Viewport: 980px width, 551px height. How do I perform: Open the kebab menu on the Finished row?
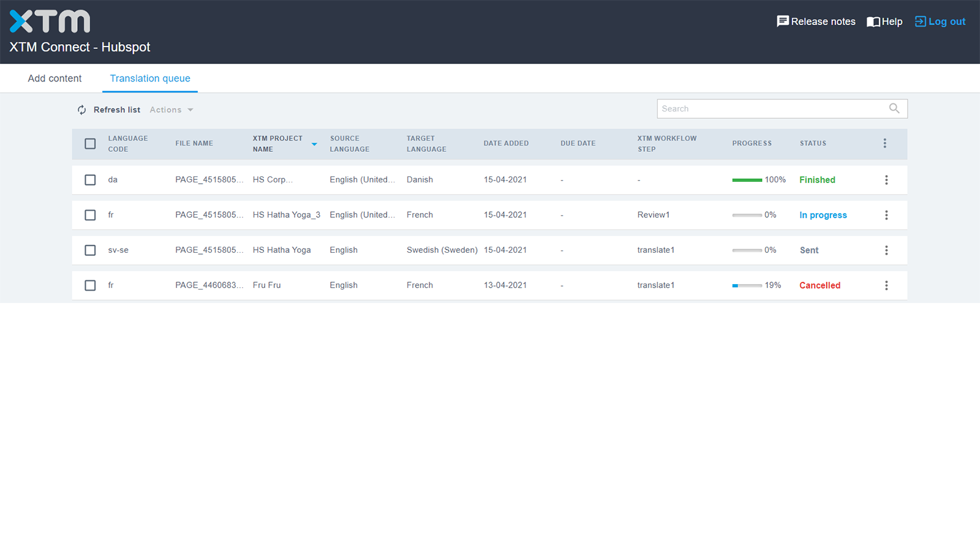[x=886, y=179]
